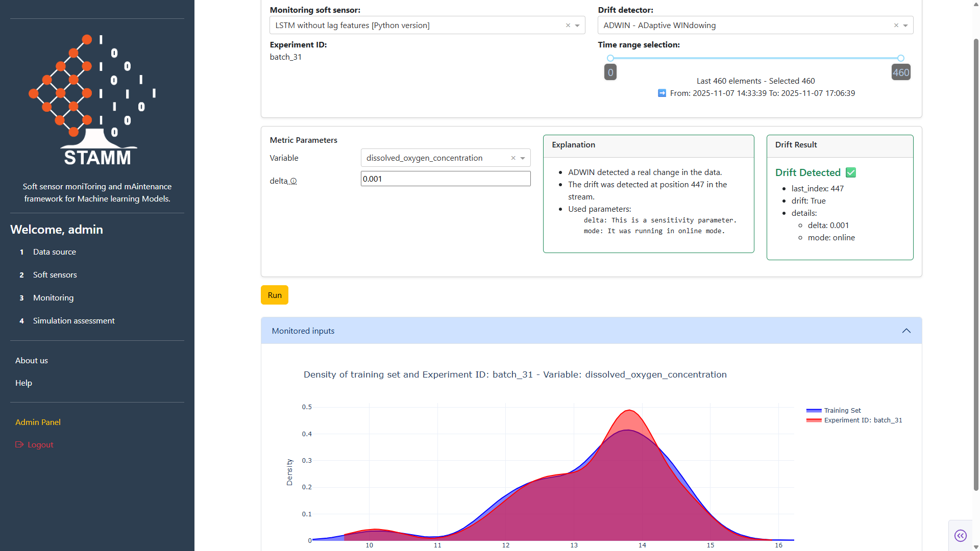Clear the dissolved_oxygen_concentration variable selection
Viewport: 980px width, 551px height.
[x=513, y=158]
